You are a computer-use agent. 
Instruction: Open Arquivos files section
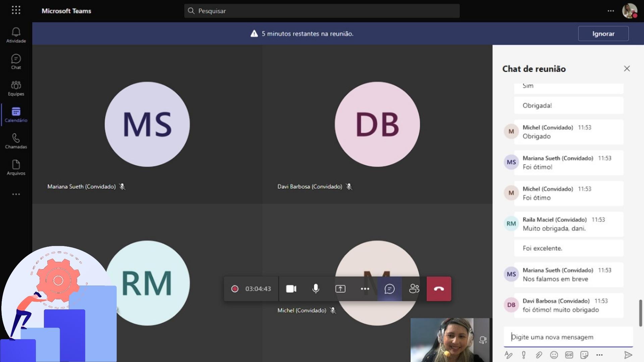pyautogui.click(x=16, y=167)
